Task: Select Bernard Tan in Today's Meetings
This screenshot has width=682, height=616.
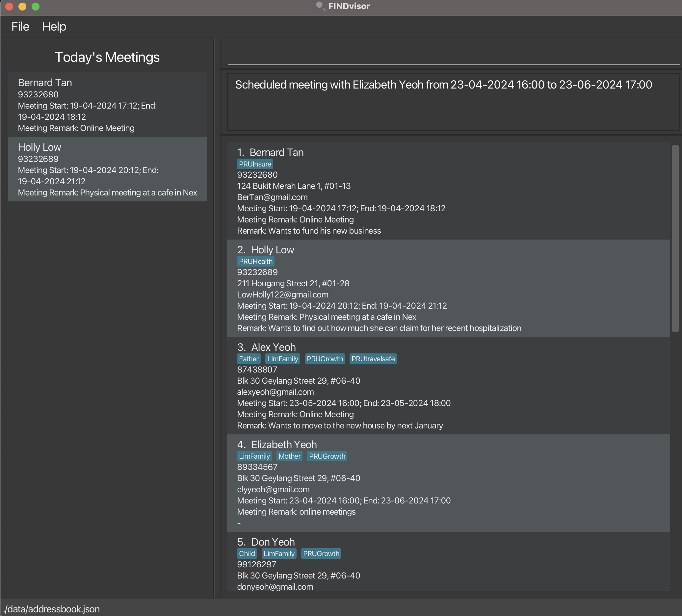Action: point(107,105)
